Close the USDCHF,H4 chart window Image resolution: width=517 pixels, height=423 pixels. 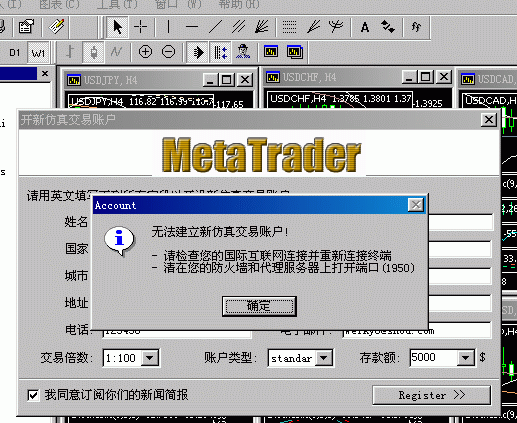tap(444, 77)
